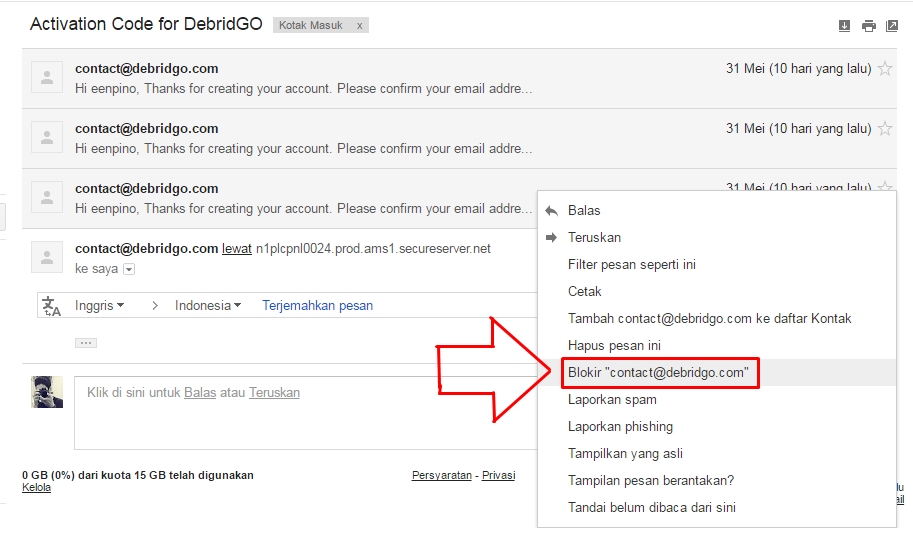Choose Hapus pesan ini

coord(716,345)
